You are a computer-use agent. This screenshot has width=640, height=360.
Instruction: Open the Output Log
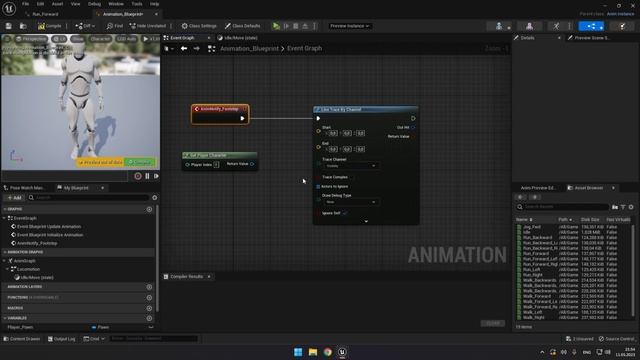(62, 339)
